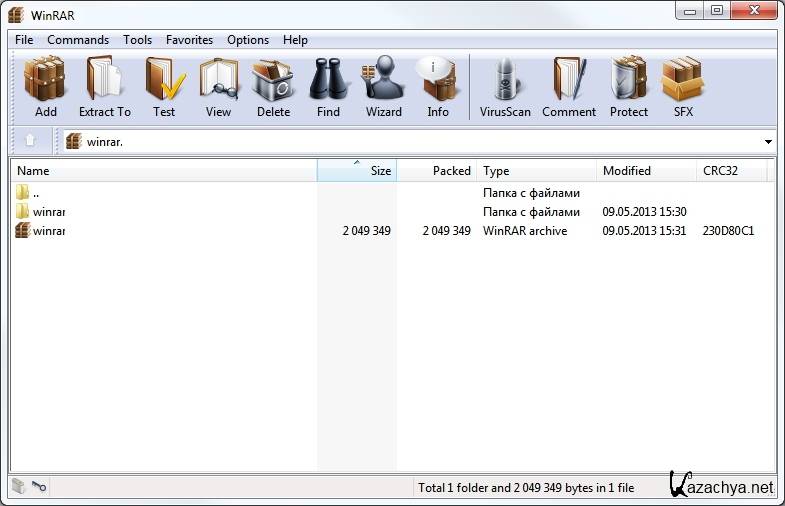Sort the list by Size column
The height and width of the screenshot is (506, 785).
pos(357,171)
